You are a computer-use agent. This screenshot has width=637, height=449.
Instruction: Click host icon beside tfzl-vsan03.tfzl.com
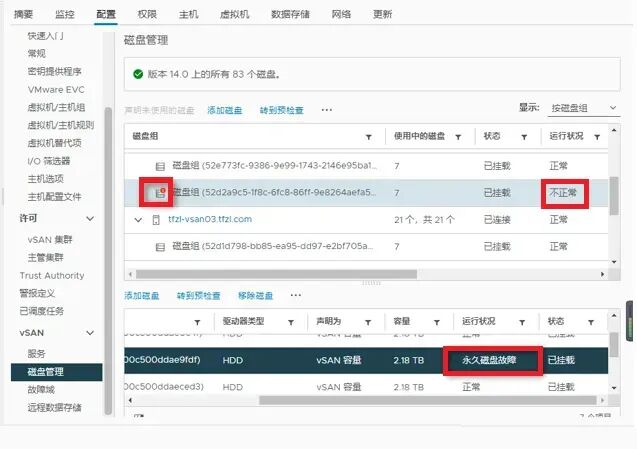pyautogui.click(x=156, y=220)
